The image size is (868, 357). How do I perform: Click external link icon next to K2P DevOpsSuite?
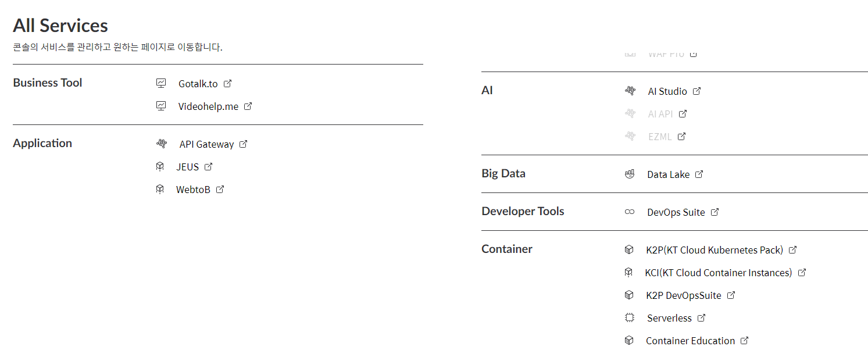pos(731,295)
